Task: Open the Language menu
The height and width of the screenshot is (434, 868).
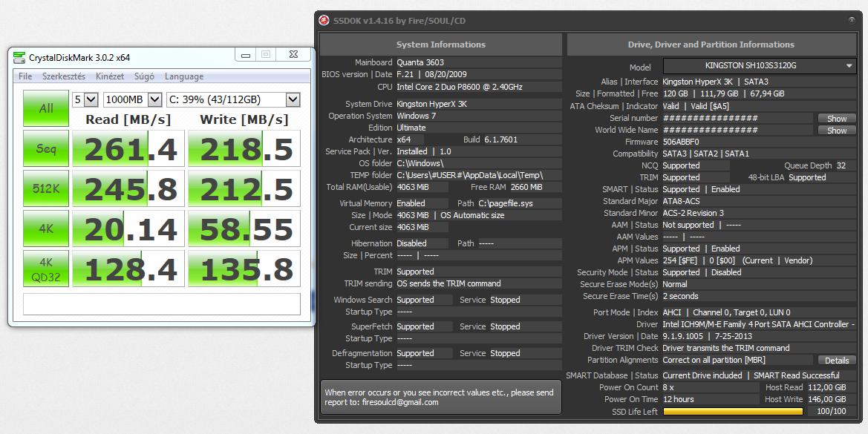Action: (184, 76)
